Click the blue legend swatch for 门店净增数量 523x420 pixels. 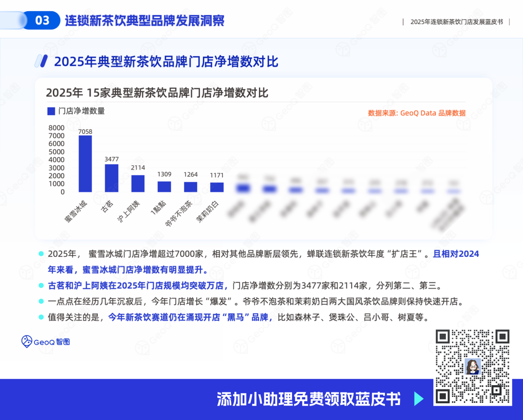(x=51, y=111)
